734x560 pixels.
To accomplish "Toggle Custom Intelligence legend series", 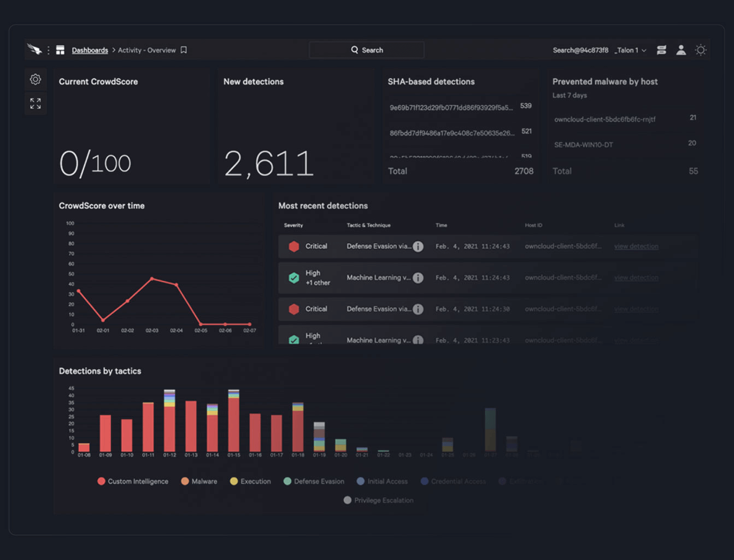I will pyautogui.click(x=133, y=481).
